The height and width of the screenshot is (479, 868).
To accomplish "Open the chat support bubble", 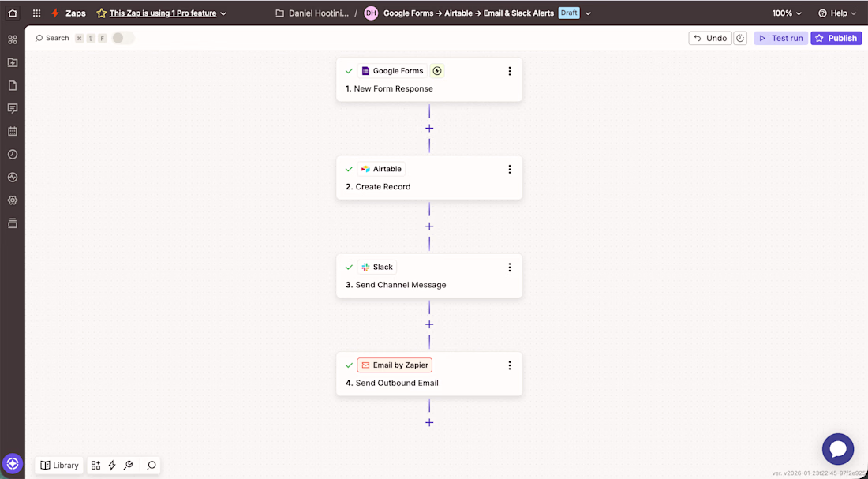I will pyautogui.click(x=837, y=449).
